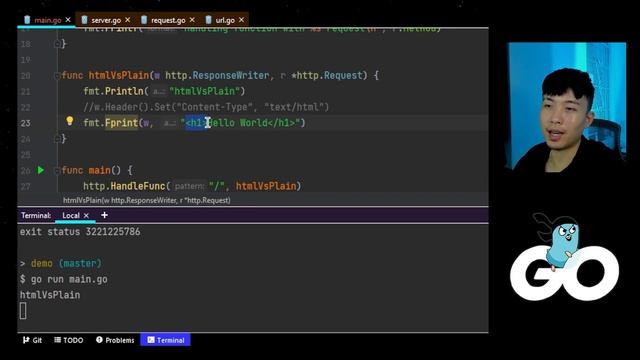Collapse the htmlVsPlain function fold marker
This screenshot has height=360, width=640.
pos(57,76)
